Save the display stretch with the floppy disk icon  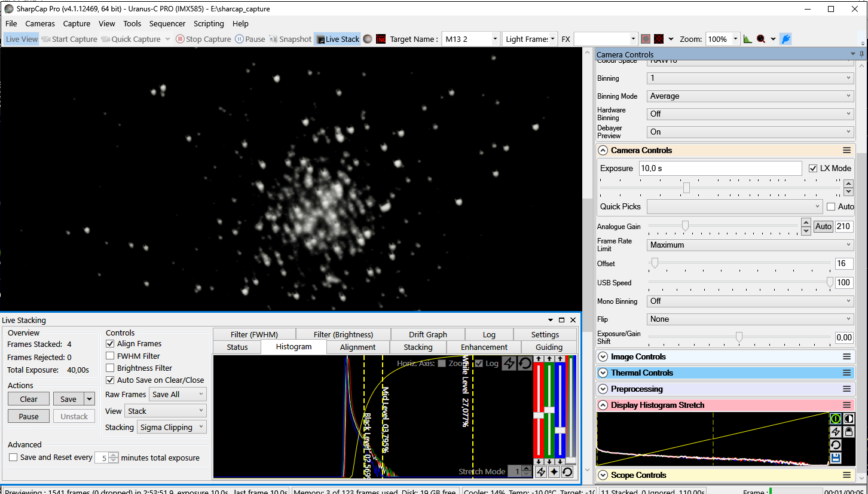(x=836, y=459)
